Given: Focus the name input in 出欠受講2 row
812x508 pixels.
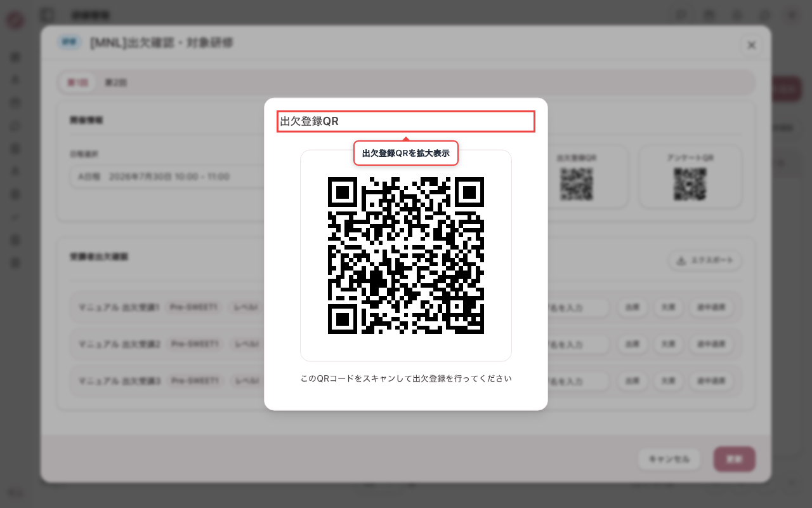Looking at the screenshot, I should click(577, 345).
